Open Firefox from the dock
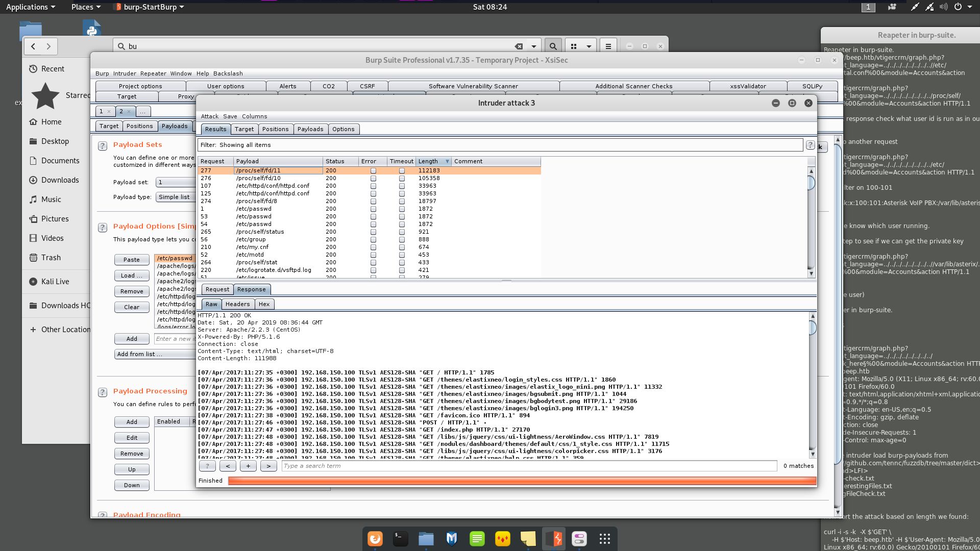 tap(375, 539)
